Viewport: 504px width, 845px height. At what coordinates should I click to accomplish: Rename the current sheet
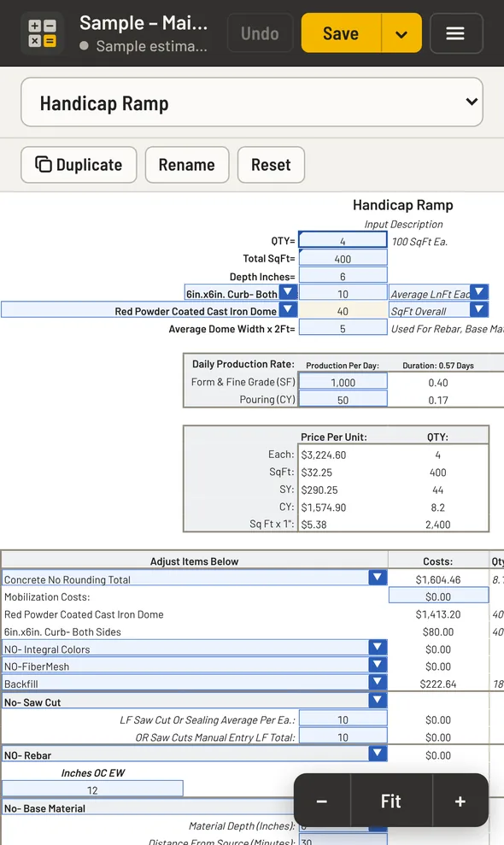coord(187,165)
